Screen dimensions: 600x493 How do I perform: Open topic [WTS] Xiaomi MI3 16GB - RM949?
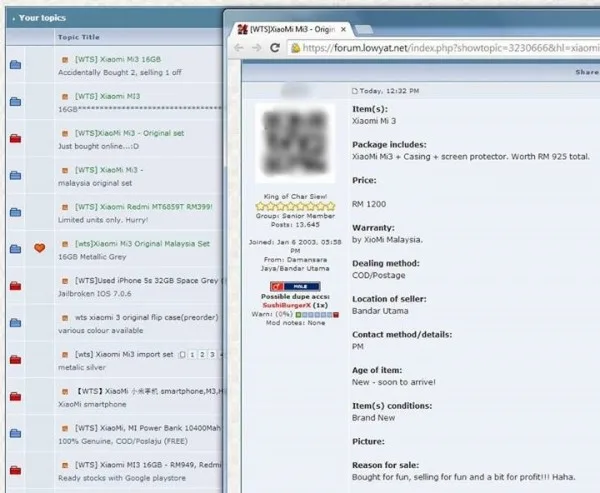148,465
